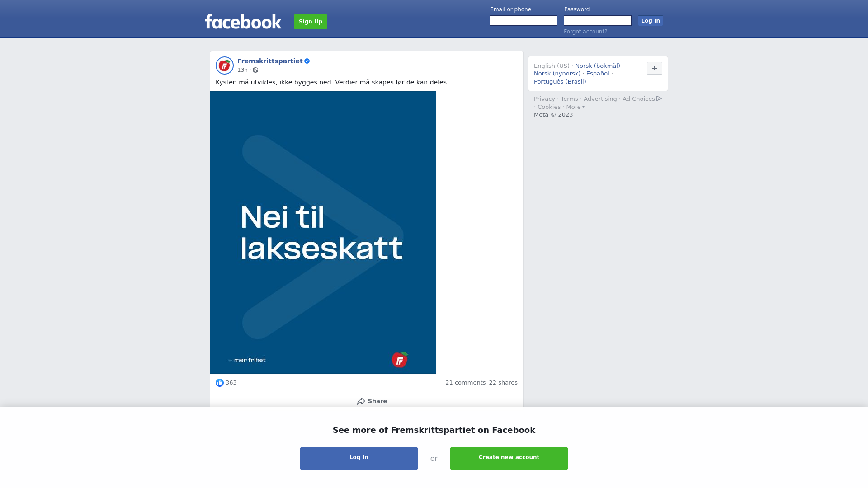Click the Share arrow icon

361,401
